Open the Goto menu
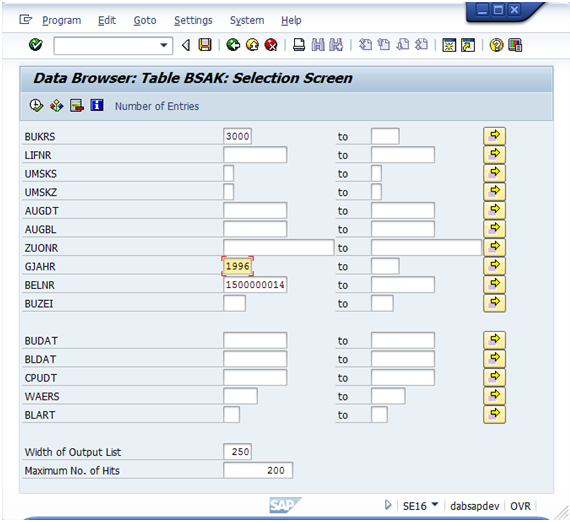Screen dimensions: 570x522 coord(145,20)
